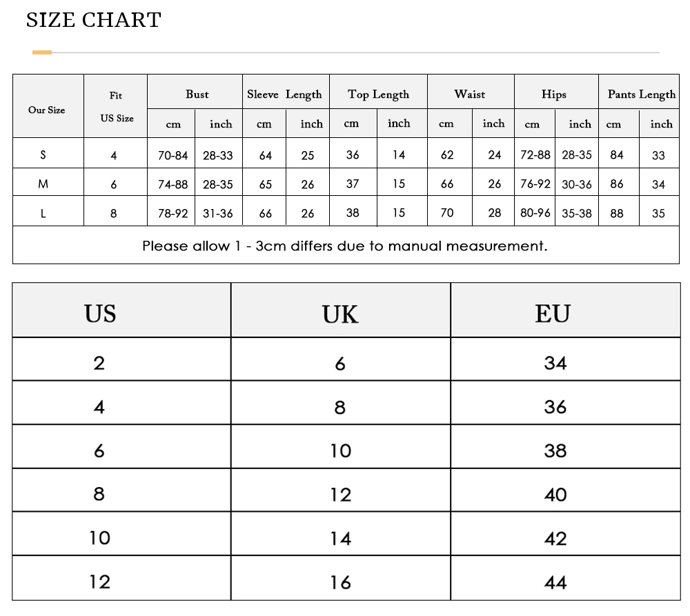This screenshot has height=616, width=690.
Task: Click the size S row label
Action: pos(43,155)
